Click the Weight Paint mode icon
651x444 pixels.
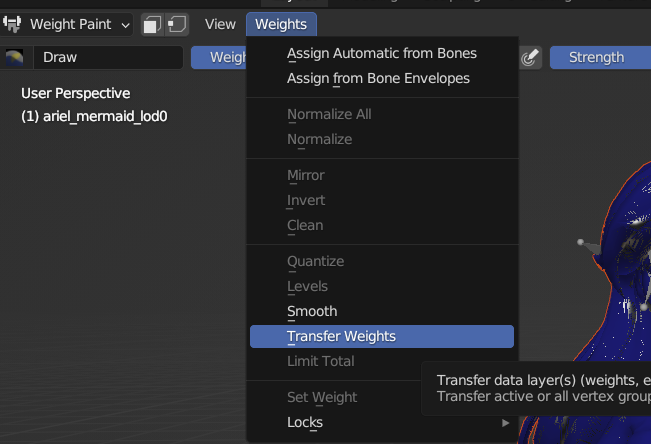12,24
